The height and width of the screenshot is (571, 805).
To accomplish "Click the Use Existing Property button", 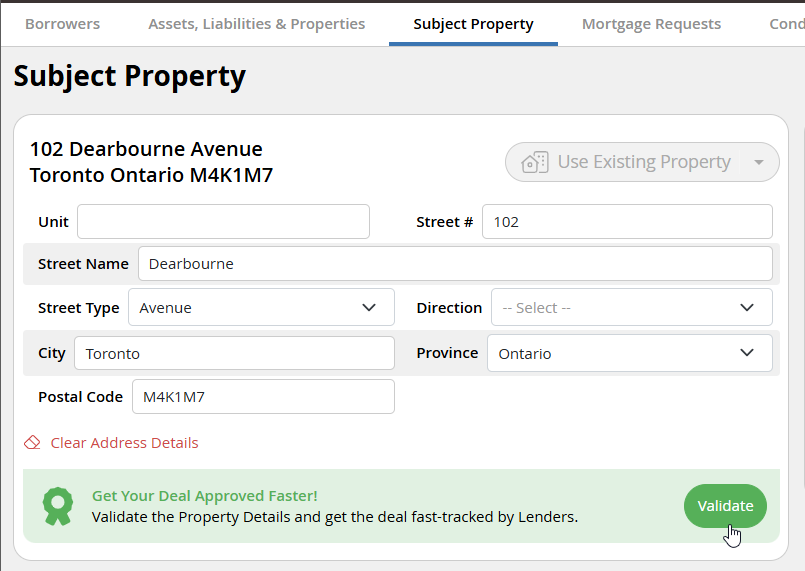I will pyautogui.click(x=642, y=162).
